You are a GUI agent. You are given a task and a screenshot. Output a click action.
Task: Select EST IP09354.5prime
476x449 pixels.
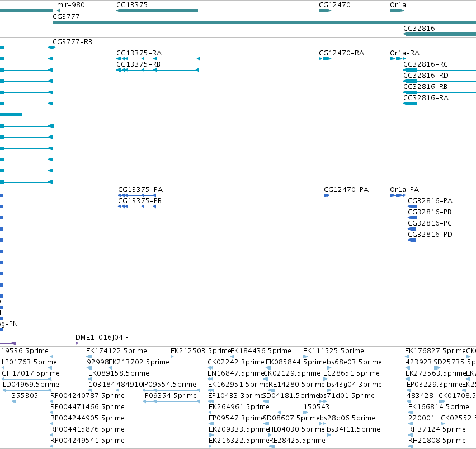[169, 396]
